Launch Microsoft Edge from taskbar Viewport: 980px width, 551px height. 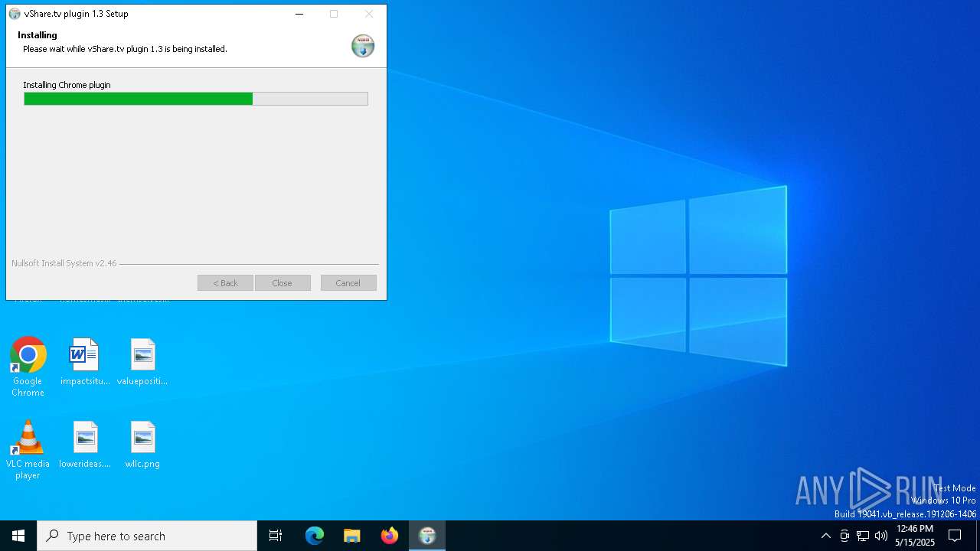click(x=315, y=536)
